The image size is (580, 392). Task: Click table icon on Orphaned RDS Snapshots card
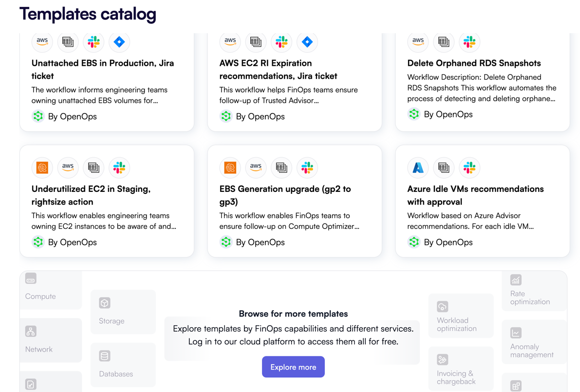tap(444, 42)
